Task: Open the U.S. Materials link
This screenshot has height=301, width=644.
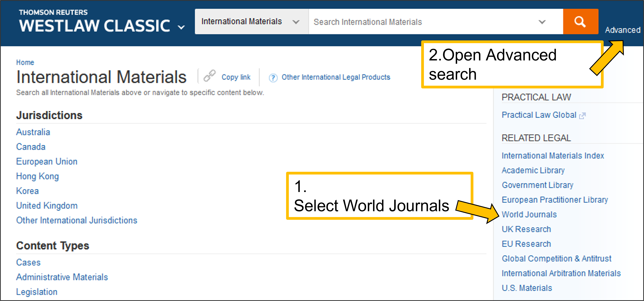Action: click(x=527, y=288)
